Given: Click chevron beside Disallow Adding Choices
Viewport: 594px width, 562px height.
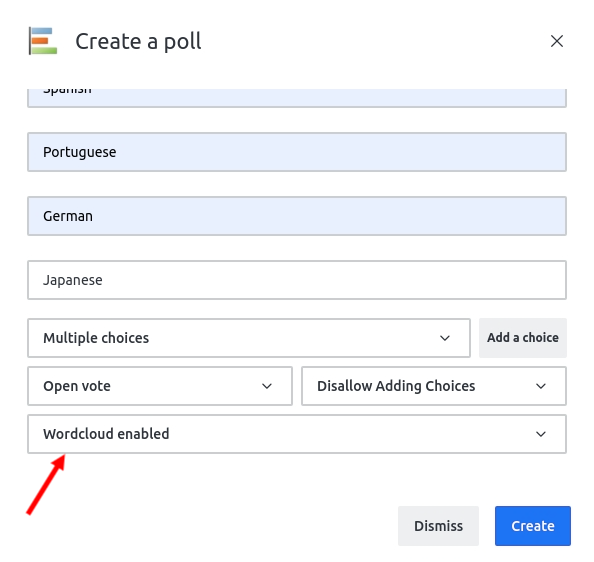Looking at the screenshot, I should click(541, 386).
